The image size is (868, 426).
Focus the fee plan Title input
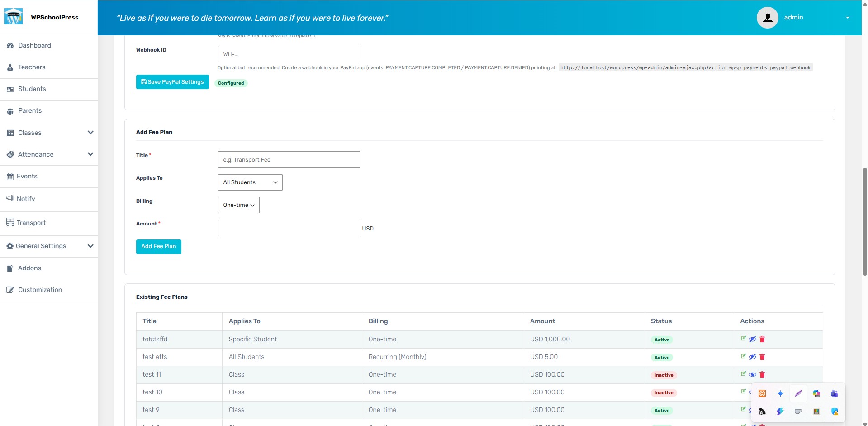(x=289, y=159)
